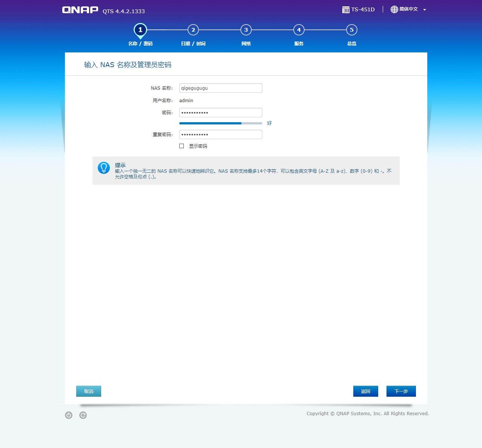Image resolution: width=482 pixels, height=448 pixels.
Task: Go to step 1 名称 / 密码
Action: pos(140,35)
